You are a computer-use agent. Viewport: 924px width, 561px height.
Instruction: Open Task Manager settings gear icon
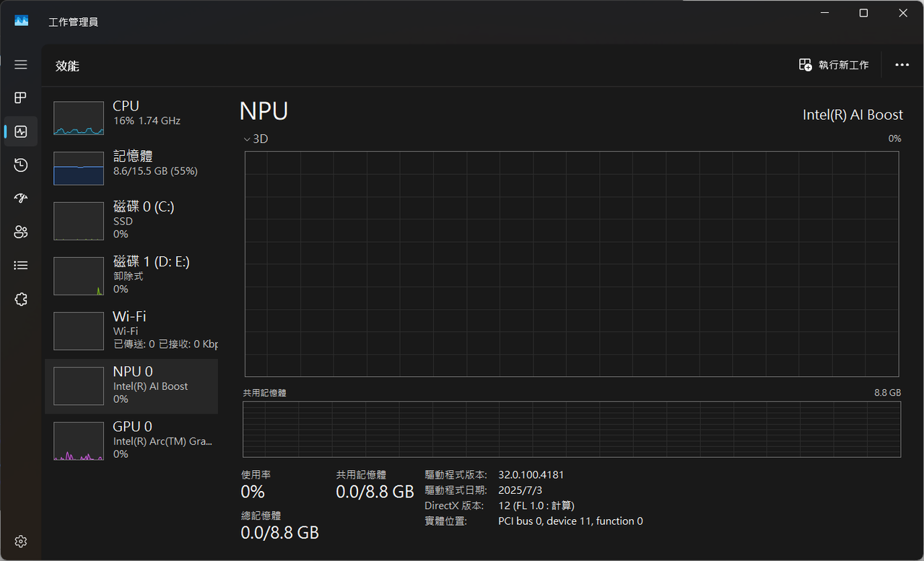pyautogui.click(x=21, y=542)
